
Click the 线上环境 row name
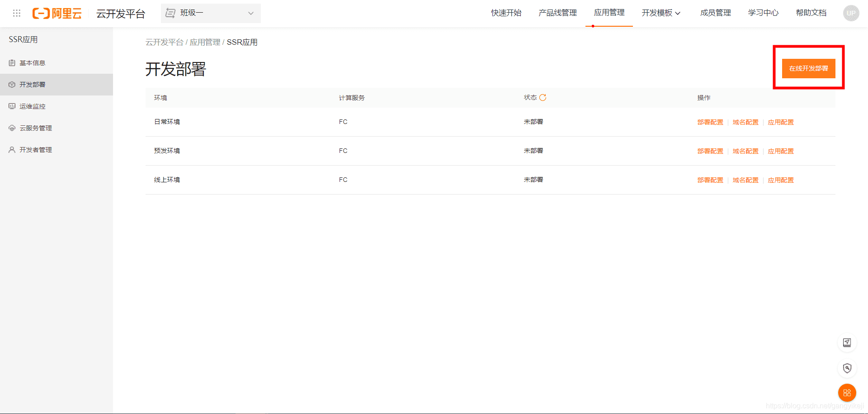(167, 180)
